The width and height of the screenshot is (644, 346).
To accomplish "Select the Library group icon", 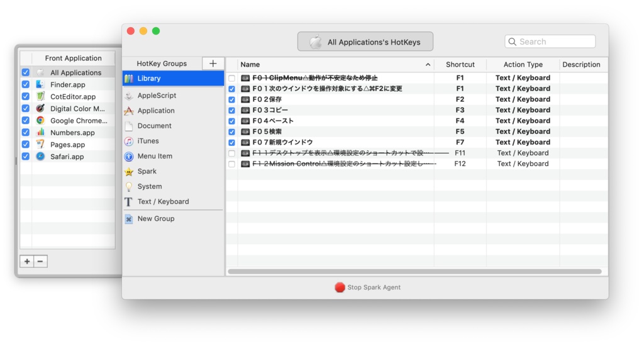I will point(129,79).
